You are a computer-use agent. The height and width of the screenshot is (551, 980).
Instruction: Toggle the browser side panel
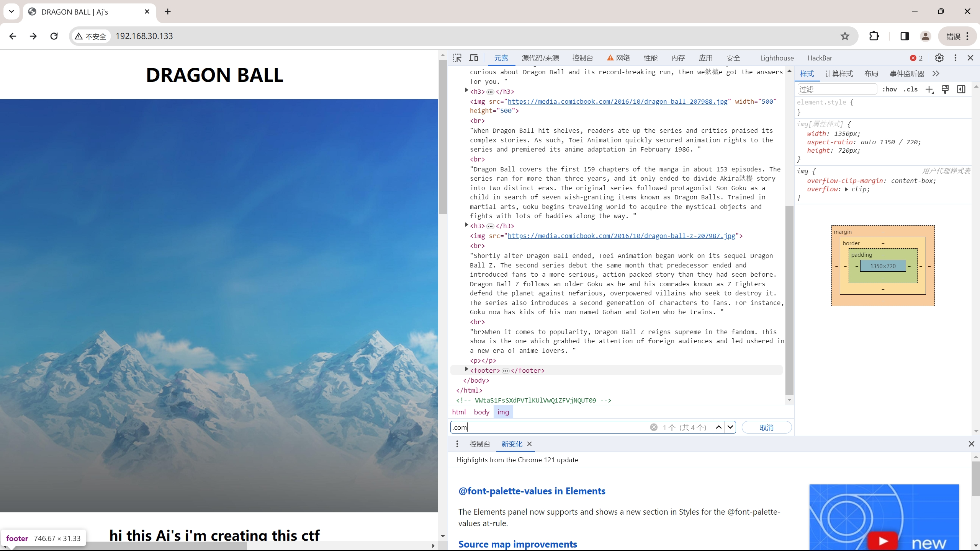905,36
